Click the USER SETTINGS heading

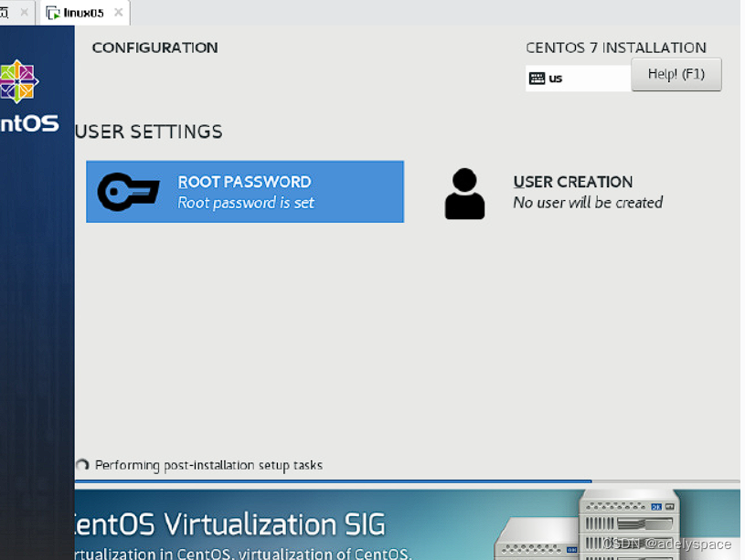[x=149, y=132]
